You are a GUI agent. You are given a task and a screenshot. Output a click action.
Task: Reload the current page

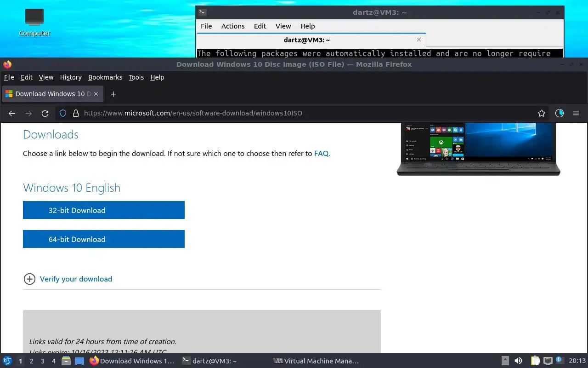[45, 113]
